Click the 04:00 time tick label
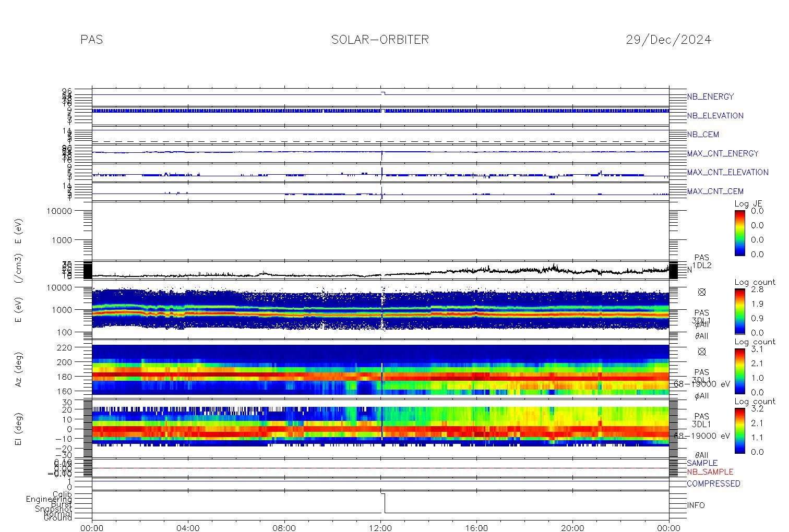789x532 pixels. tap(188, 528)
